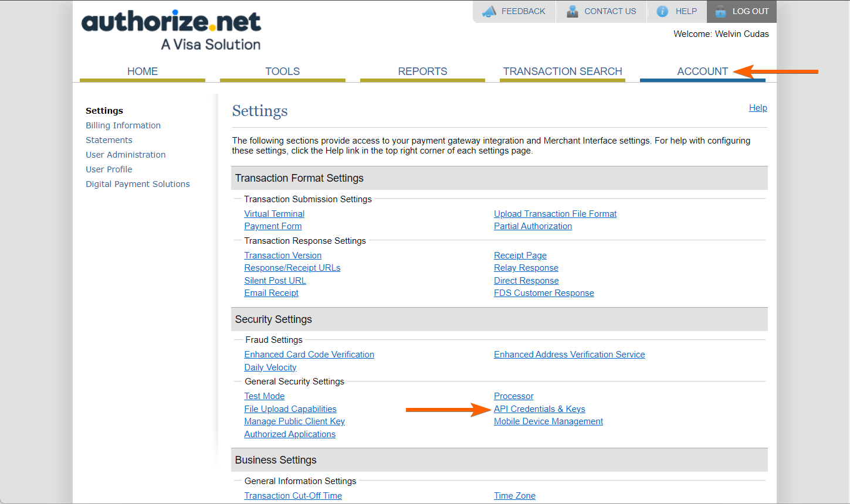Open Manage Public Client Key

click(294, 421)
